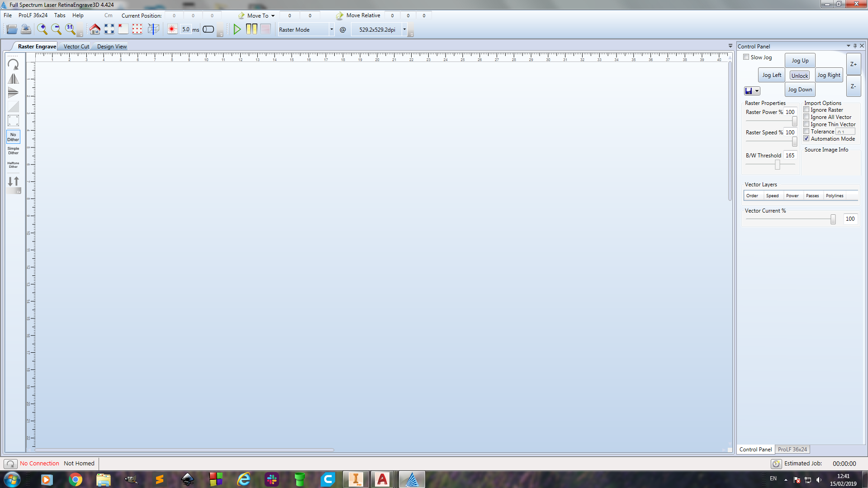Viewport: 868px width, 488px height.
Task: Open the blue floppy save dropdown
Action: coord(757,91)
